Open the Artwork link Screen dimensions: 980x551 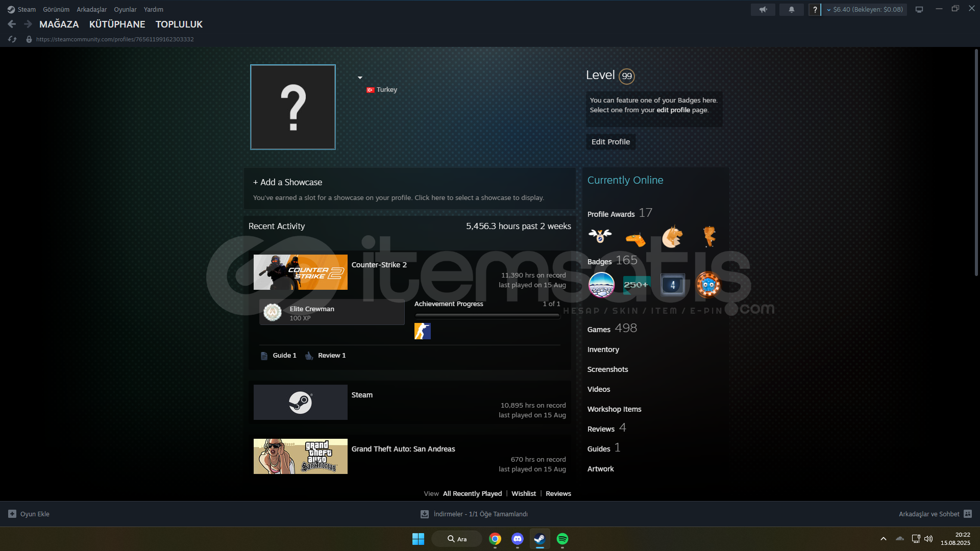pyautogui.click(x=601, y=469)
